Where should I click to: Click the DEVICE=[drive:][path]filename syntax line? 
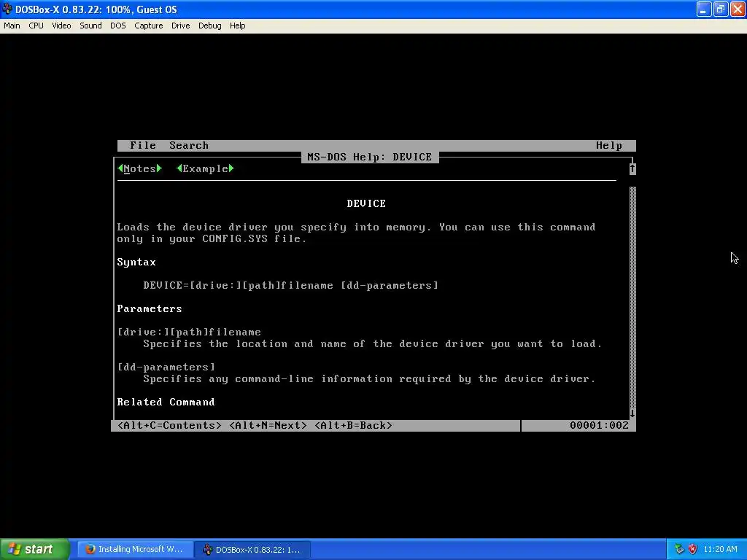tap(290, 285)
